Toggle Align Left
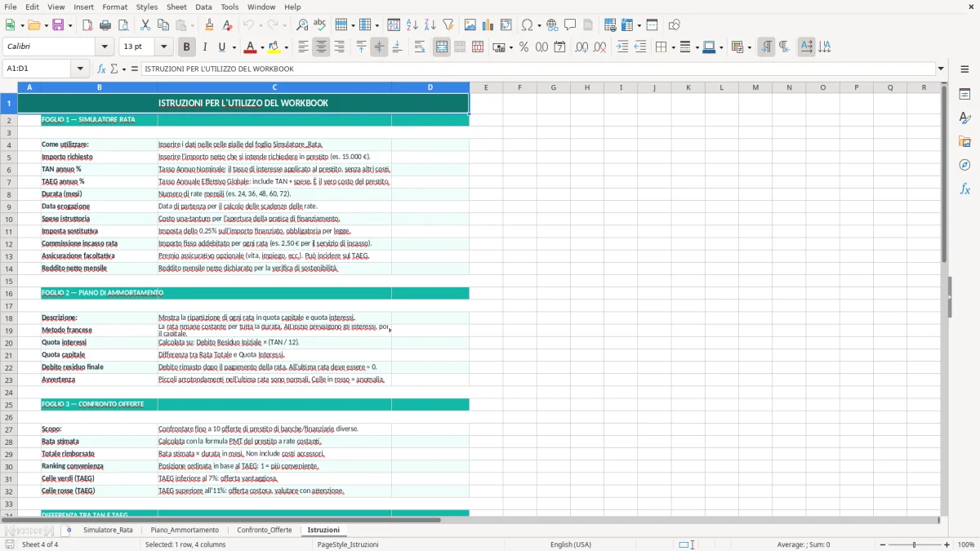980x551 pixels. tap(303, 47)
